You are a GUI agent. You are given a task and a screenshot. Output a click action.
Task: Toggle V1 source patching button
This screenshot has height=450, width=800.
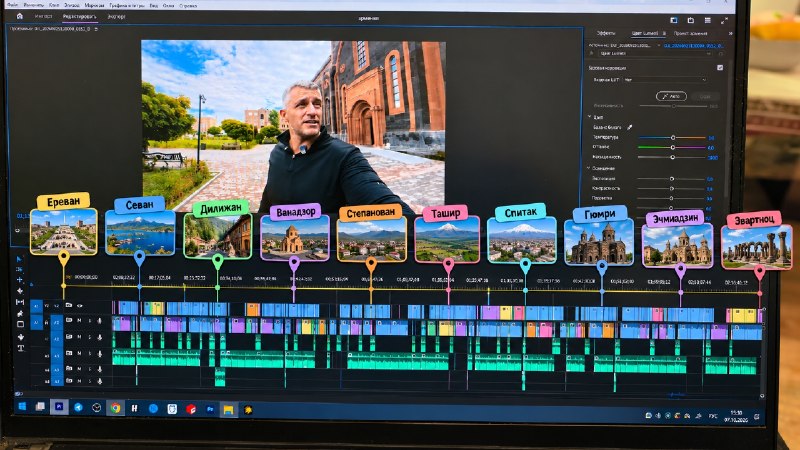[x=36, y=306]
